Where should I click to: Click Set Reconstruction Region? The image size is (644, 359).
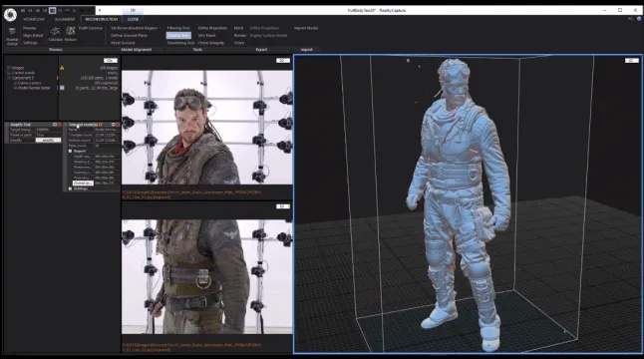tap(134, 28)
